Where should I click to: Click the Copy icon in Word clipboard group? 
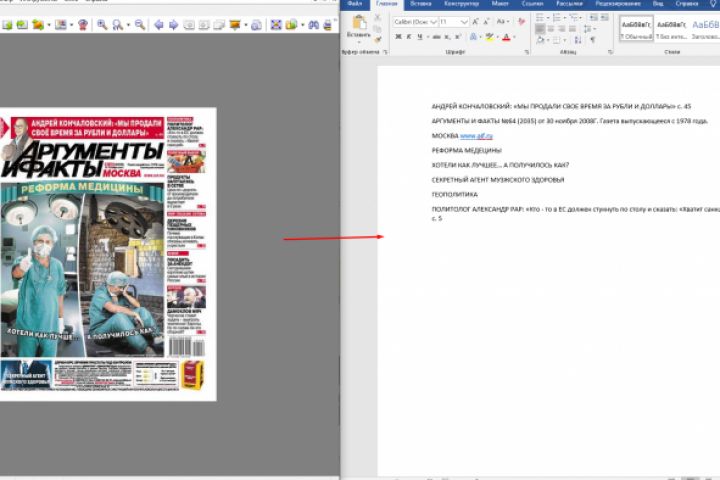click(377, 28)
